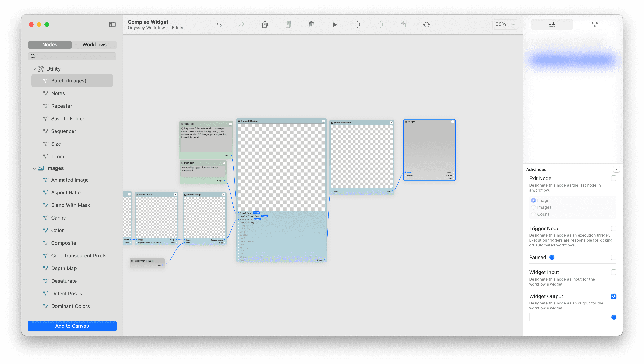Click the Batch Images node icon
The width and height of the screenshot is (644, 364).
[45, 81]
